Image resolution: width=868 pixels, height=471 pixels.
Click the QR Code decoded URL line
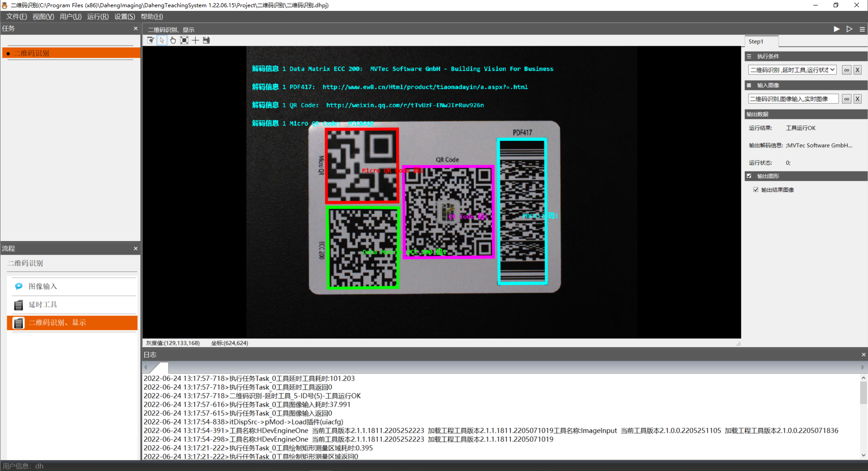[x=368, y=105]
